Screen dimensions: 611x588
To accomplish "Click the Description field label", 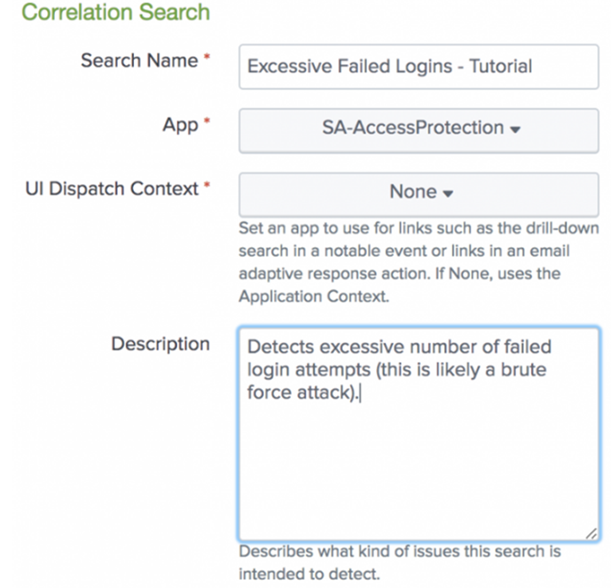I will pos(160,344).
